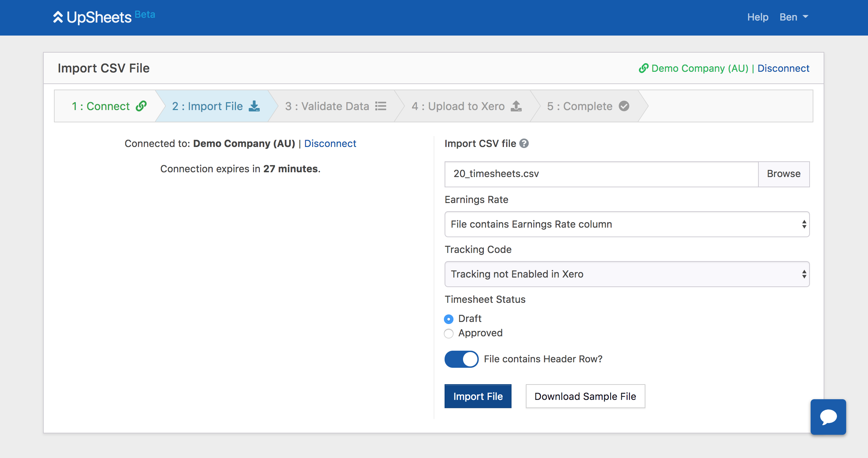868x458 pixels.
Task: Open help tooltip next to Import CSV file
Action: [x=524, y=144]
